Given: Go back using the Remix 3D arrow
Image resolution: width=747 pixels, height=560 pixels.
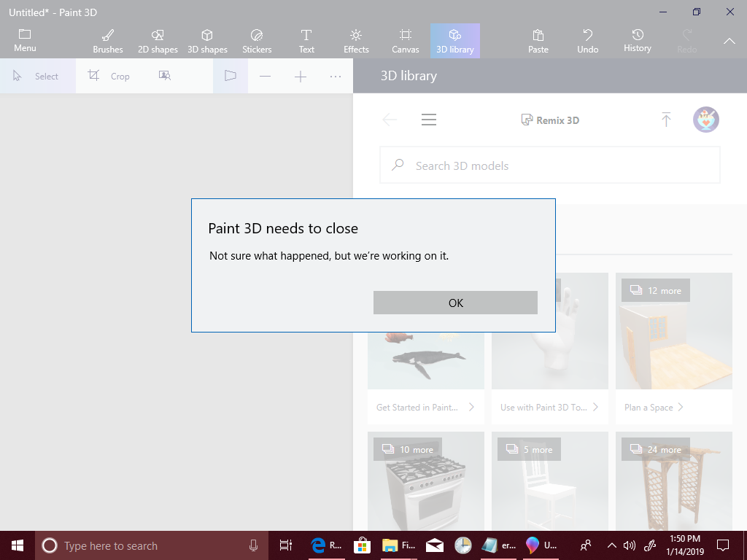Looking at the screenshot, I should pos(390,120).
